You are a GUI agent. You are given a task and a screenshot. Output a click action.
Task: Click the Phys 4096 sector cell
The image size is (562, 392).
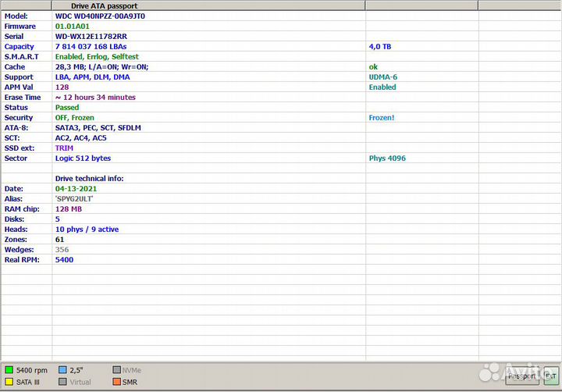[x=387, y=158]
